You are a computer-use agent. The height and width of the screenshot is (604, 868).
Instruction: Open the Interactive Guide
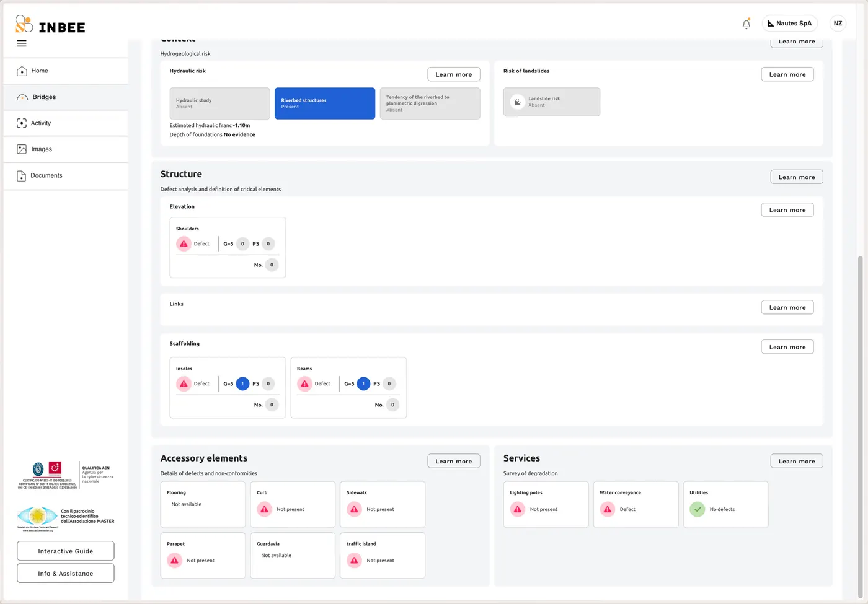click(66, 551)
